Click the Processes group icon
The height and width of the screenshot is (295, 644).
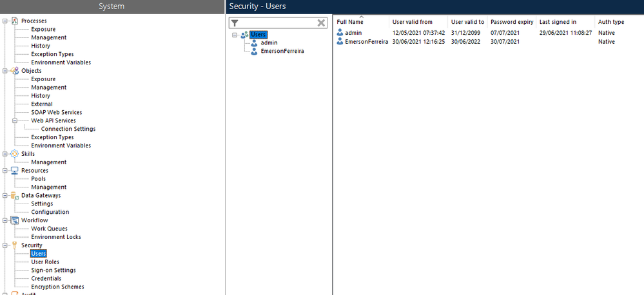pyautogui.click(x=15, y=21)
